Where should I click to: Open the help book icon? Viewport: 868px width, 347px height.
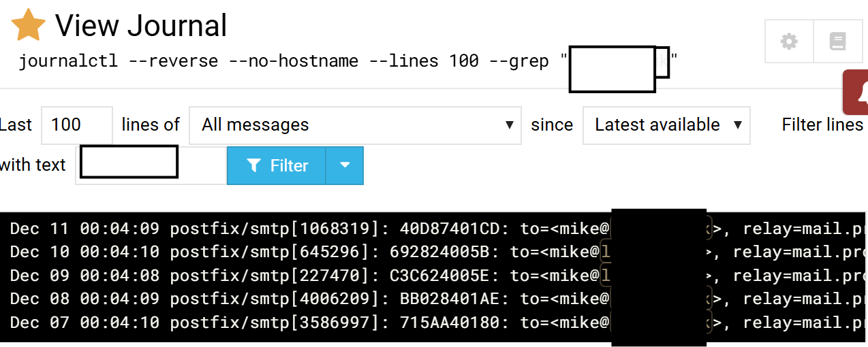pyautogui.click(x=837, y=42)
